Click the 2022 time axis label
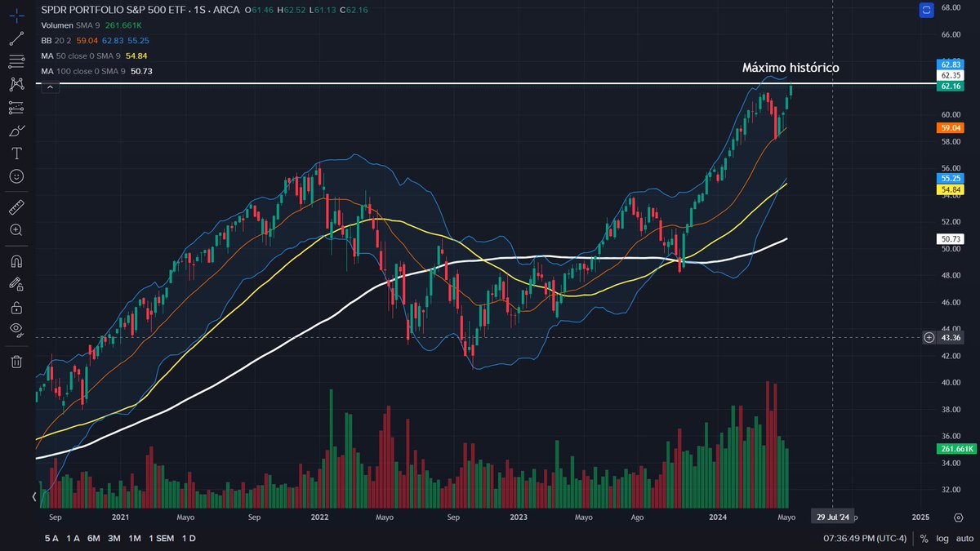This screenshot has width=980, height=551. tap(319, 518)
